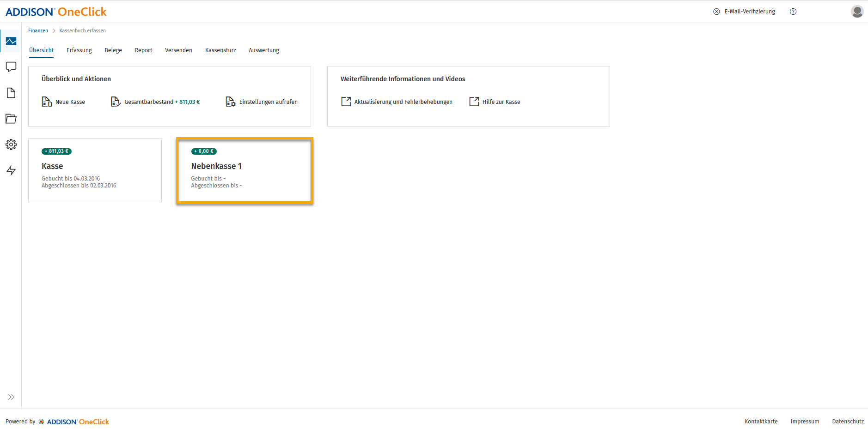The image size is (868, 434).
Task: Click the Gesamtbarbestand document icon
Action: 116,102
